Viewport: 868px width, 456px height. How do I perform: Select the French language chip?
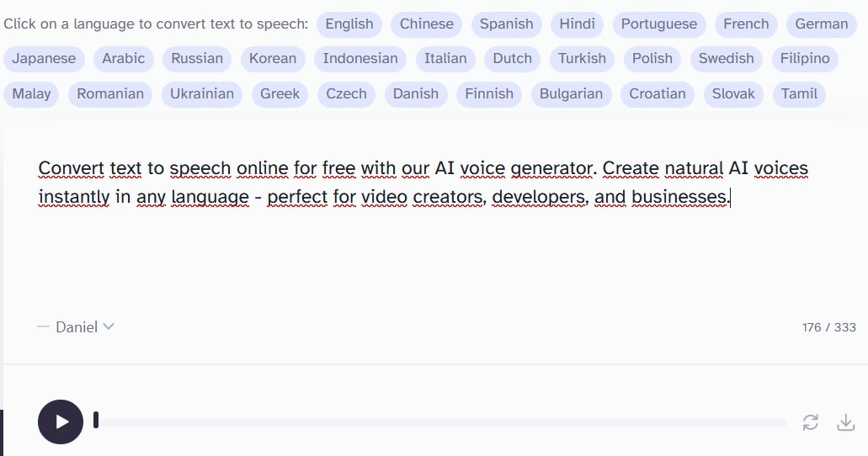746,24
